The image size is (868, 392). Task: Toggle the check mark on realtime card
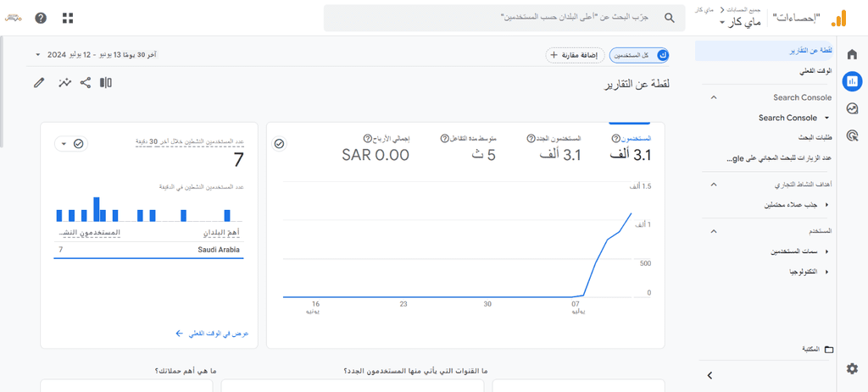coord(78,144)
